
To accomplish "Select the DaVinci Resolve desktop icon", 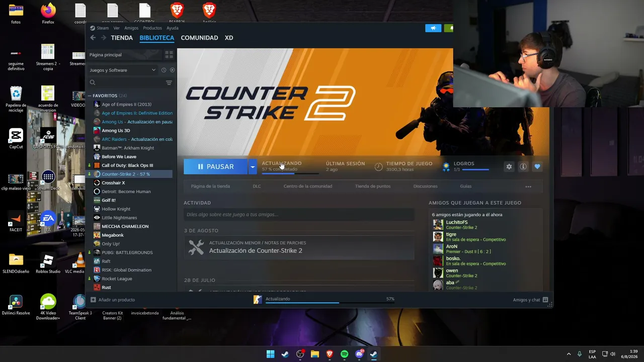I will click(16, 305).
